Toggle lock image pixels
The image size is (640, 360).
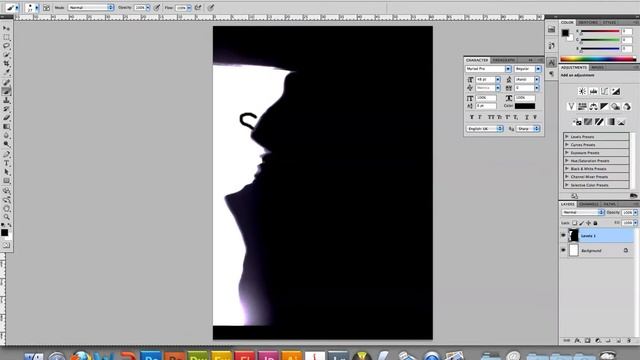tap(581, 223)
